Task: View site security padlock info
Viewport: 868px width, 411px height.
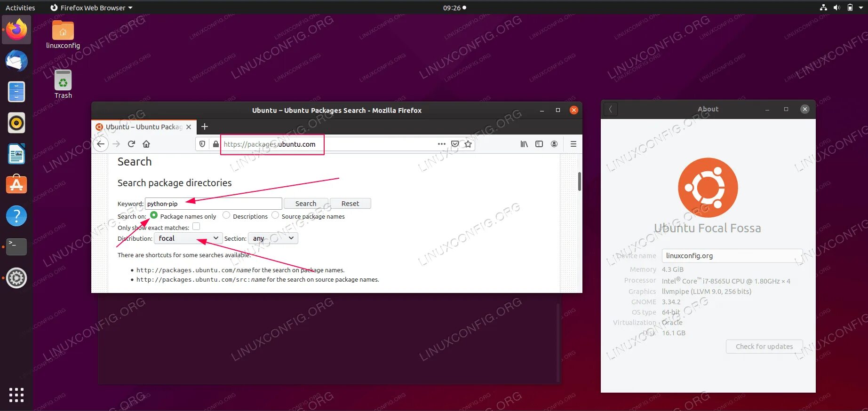Action: pyautogui.click(x=215, y=144)
